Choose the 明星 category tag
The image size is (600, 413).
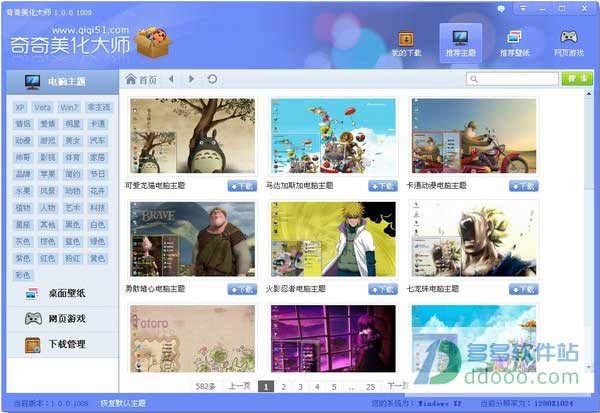tap(73, 124)
